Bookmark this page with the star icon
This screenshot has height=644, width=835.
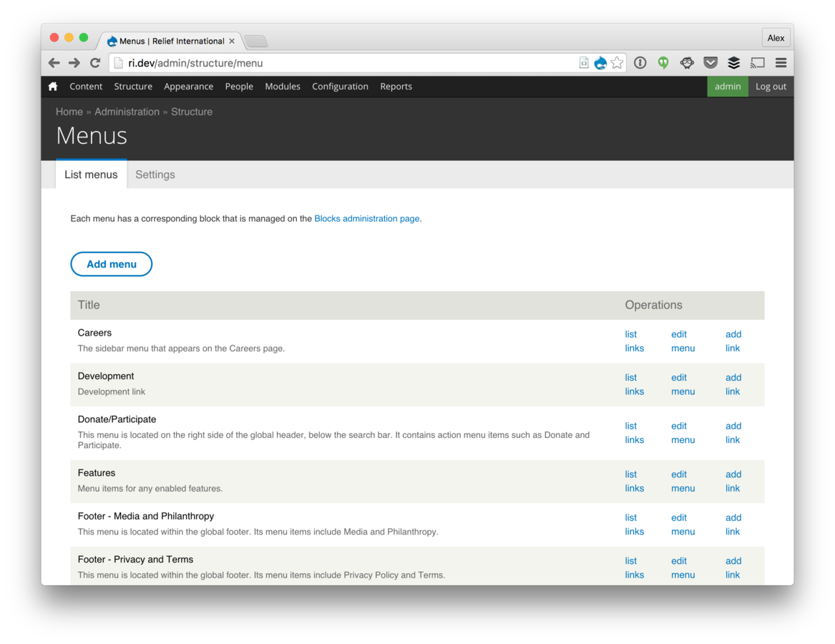click(617, 63)
